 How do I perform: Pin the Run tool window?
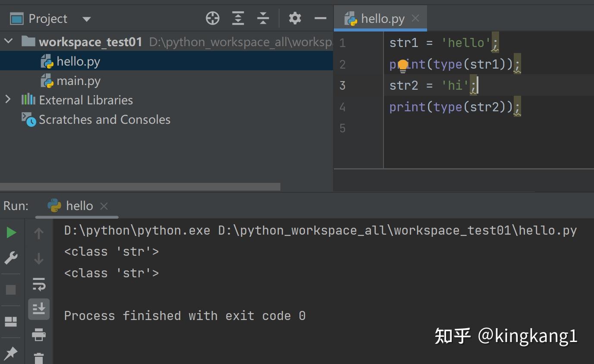click(x=12, y=353)
